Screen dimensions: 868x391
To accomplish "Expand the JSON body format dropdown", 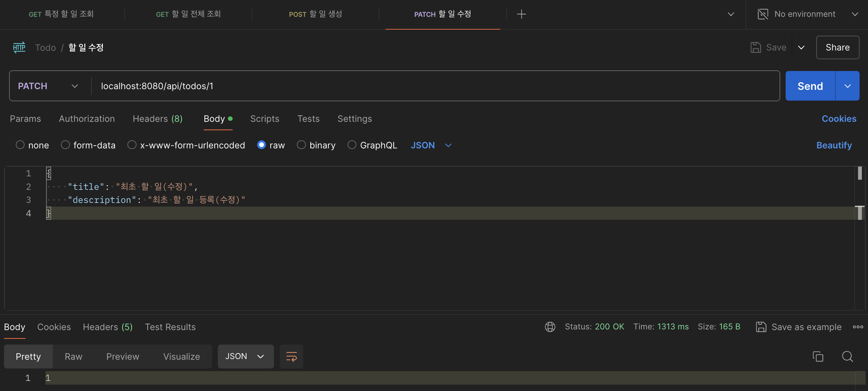I will [431, 145].
